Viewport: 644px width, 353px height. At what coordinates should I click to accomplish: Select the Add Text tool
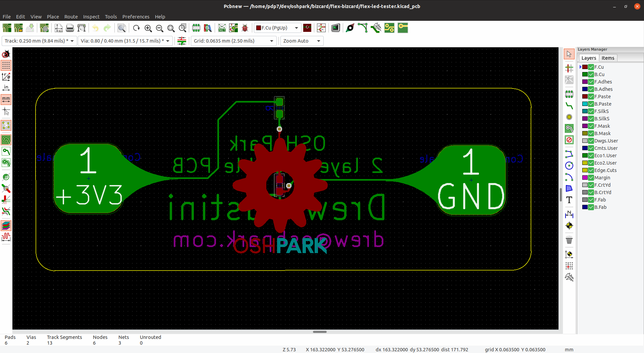(569, 200)
